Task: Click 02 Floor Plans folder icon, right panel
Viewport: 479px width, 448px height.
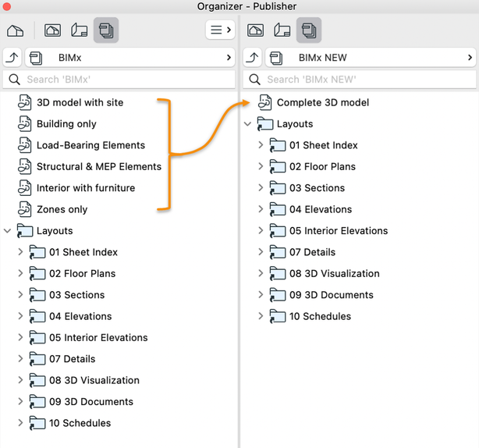Action: click(x=278, y=166)
